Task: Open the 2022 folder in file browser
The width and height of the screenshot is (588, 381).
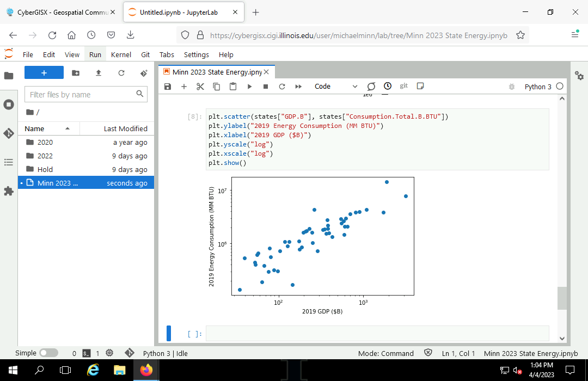Action: tap(45, 156)
